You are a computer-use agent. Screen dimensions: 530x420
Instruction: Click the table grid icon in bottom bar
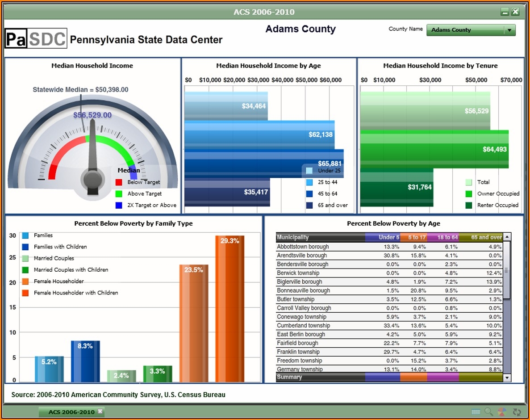[476, 412]
